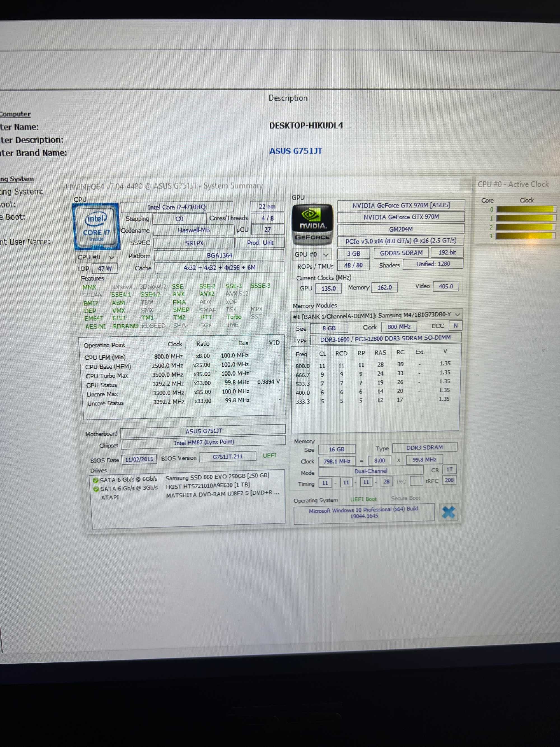The image size is (560, 747).
Task: Click the GPU Memory clock 162.0 field
Action: [x=384, y=287]
